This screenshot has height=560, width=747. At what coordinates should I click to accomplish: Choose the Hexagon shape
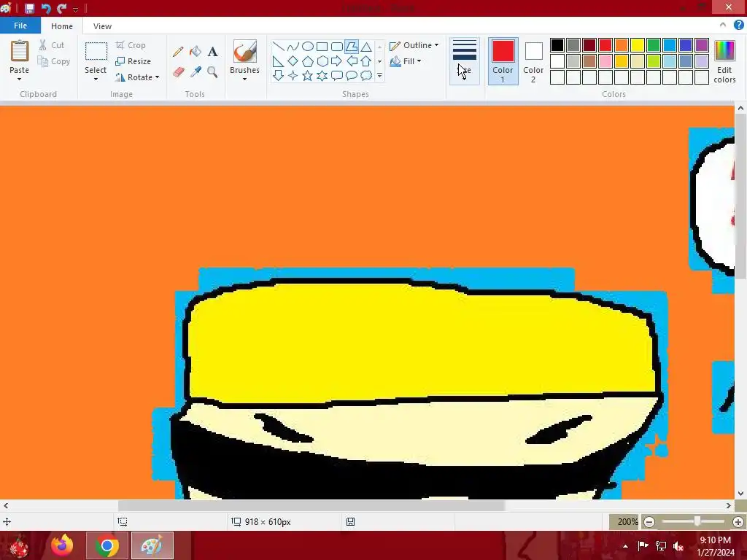click(322, 61)
